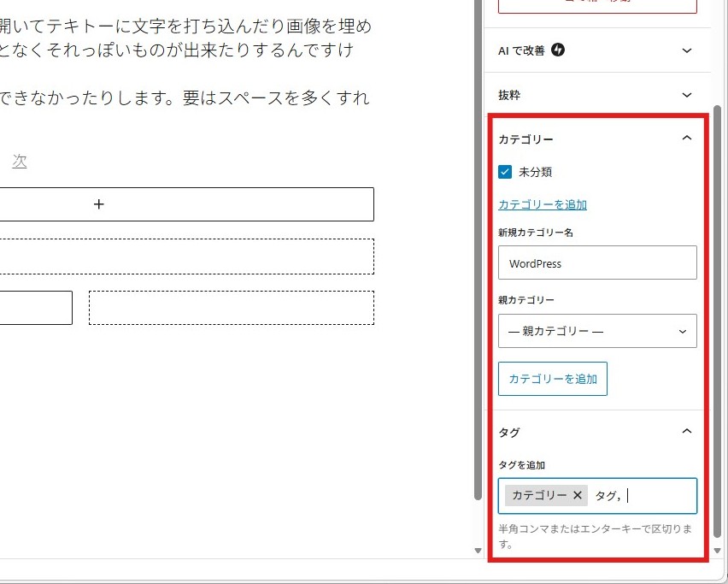The image size is (728, 584).
Task: Select the wide dashed empty block below plus button
Action: click(186, 257)
